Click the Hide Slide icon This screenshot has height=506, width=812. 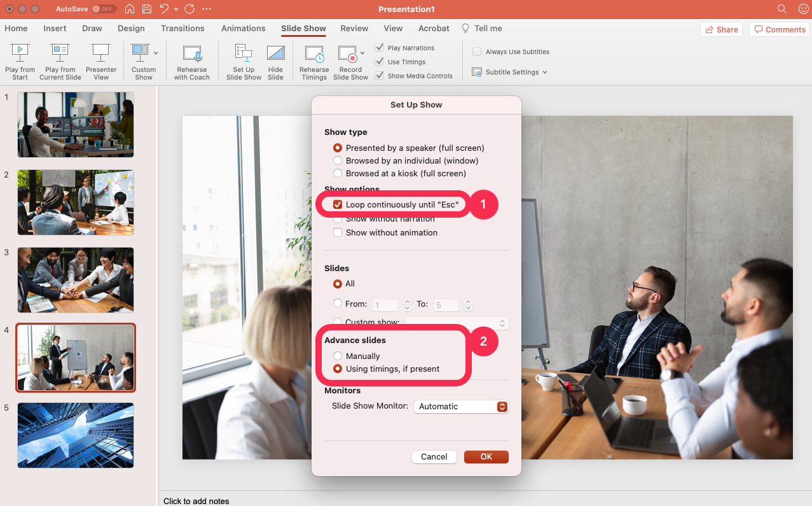[x=275, y=60]
